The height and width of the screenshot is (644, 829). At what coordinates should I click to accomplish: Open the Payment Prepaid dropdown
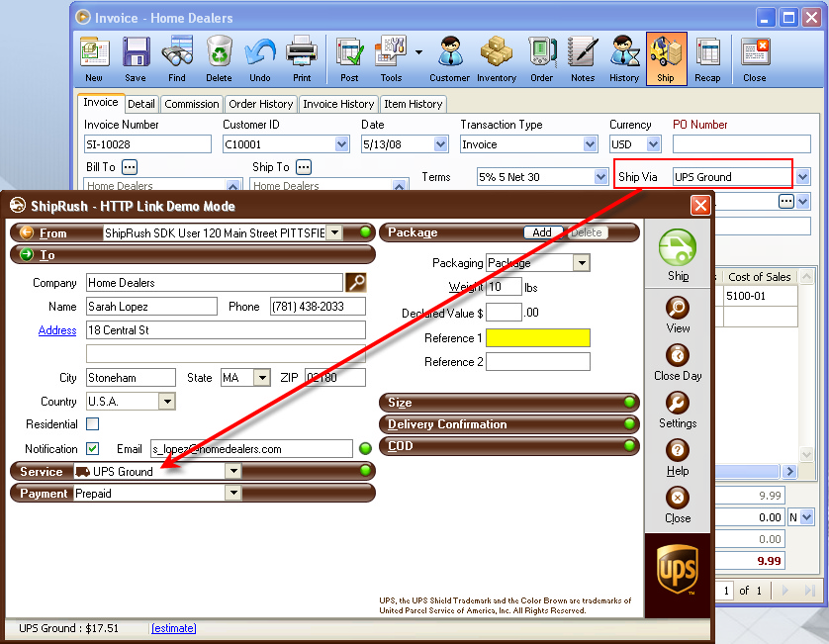click(233, 493)
